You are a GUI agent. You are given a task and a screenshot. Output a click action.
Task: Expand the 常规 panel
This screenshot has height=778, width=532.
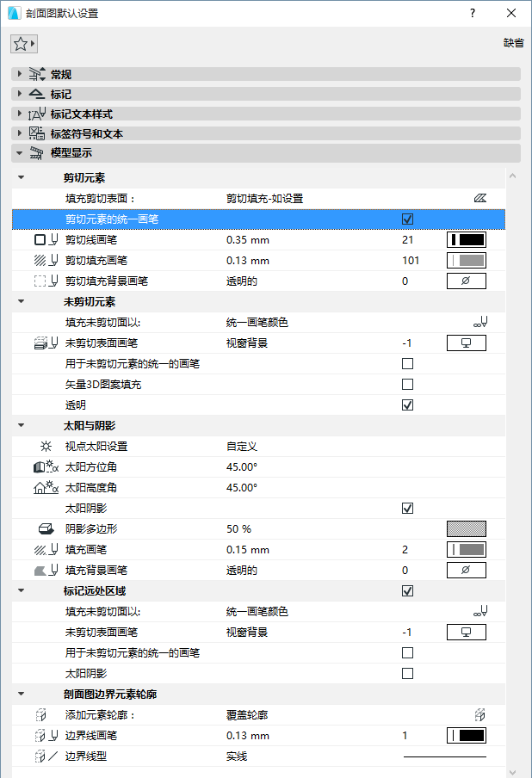19,74
